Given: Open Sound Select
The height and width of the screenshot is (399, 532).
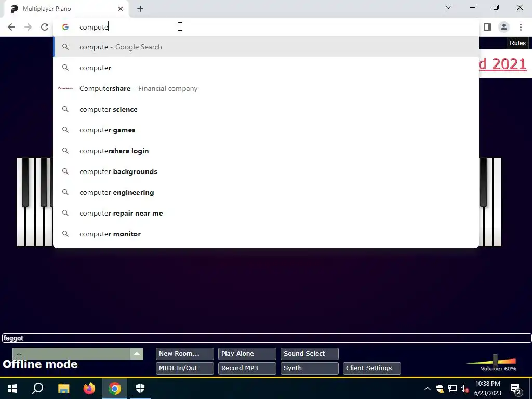Looking at the screenshot, I should 310,353.
